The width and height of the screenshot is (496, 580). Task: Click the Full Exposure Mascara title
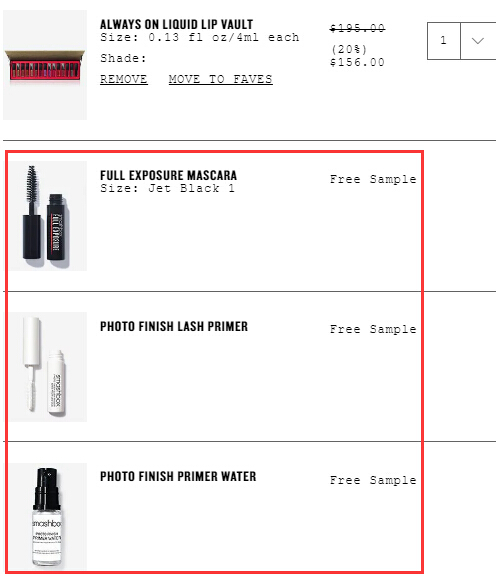168,175
